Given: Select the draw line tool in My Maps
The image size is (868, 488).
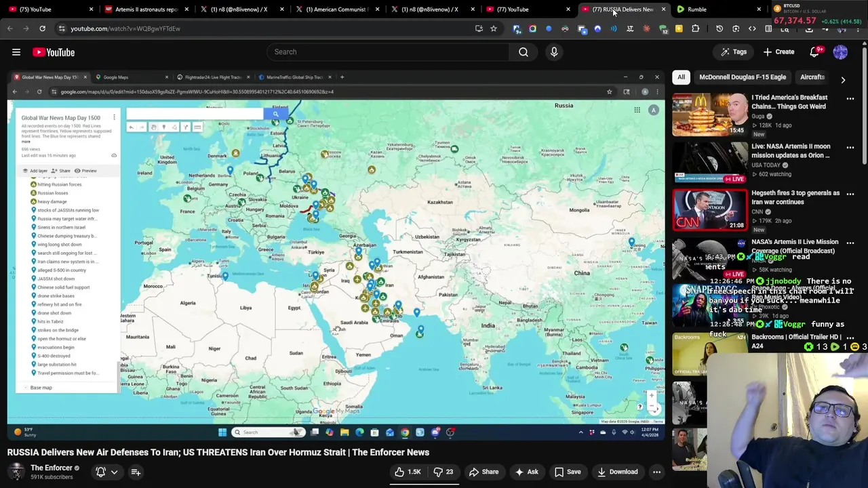Looking at the screenshot, I should [174, 127].
